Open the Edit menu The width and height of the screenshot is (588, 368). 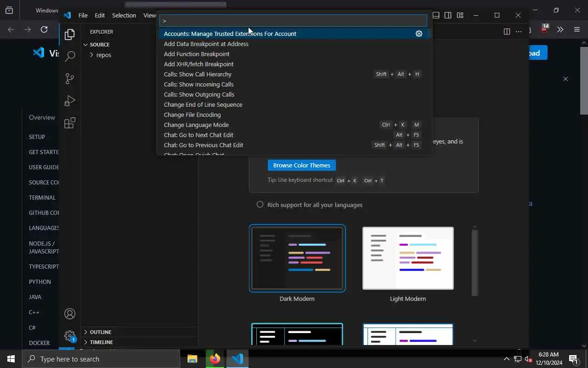click(x=100, y=15)
